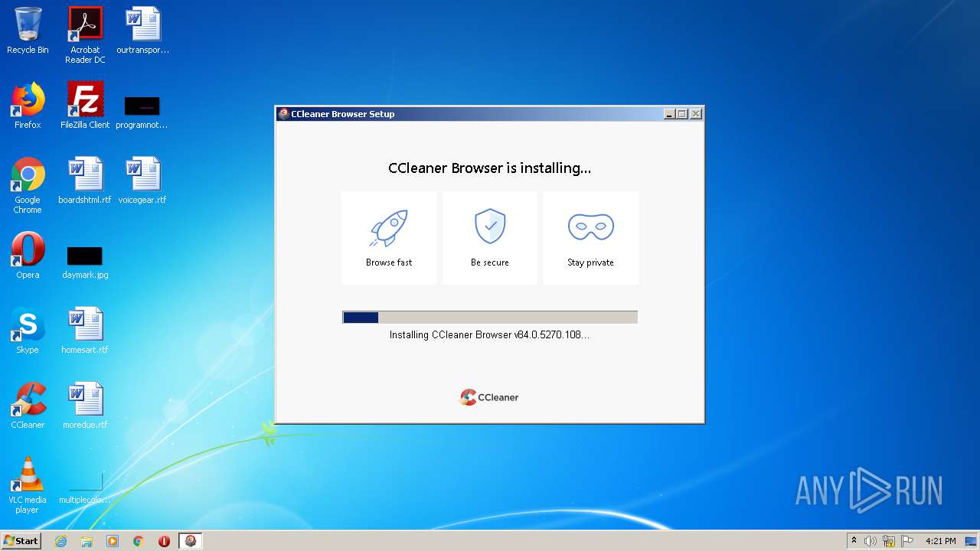Launch Firefox from the desktop
Image resolution: width=980 pixels, height=551 pixels.
[x=28, y=106]
